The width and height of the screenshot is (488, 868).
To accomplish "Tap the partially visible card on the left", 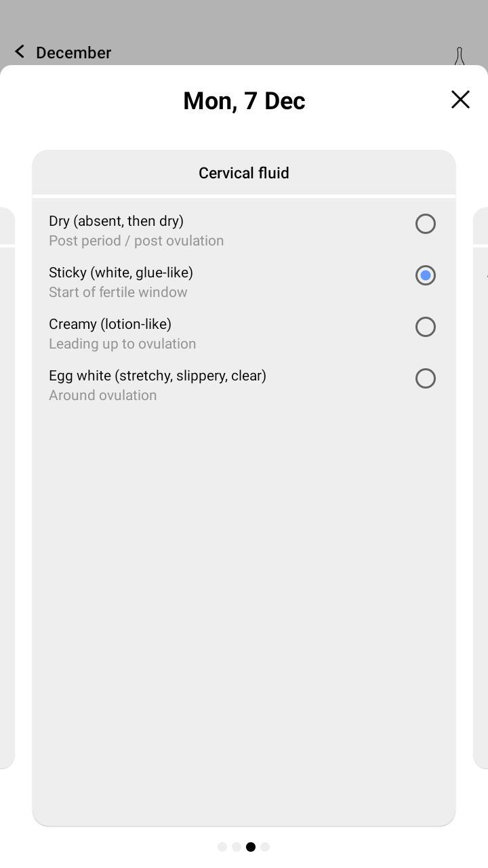I will [x=7, y=475].
